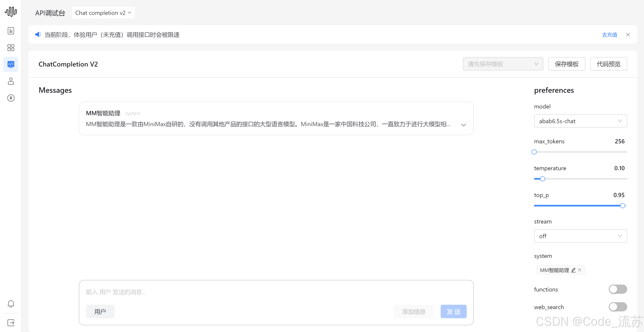This screenshot has height=332, width=644.
Task: Click the logout icon in sidebar
Action: click(x=11, y=323)
